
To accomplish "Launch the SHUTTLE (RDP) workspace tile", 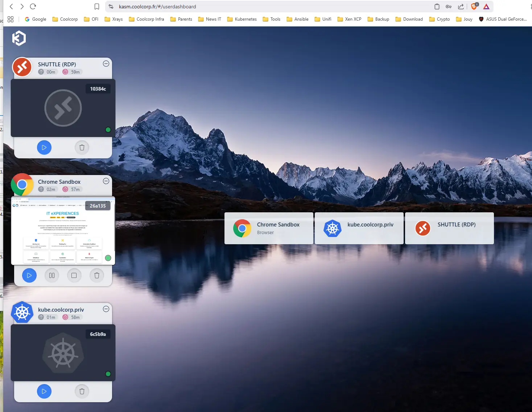I will pyautogui.click(x=449, y=228).
